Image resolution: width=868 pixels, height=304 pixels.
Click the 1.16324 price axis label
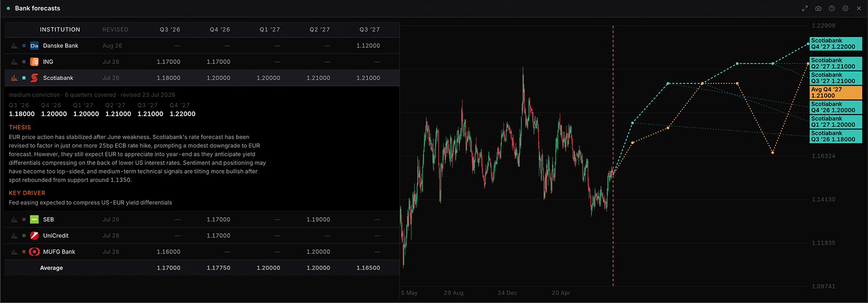(x=824, y=156)
